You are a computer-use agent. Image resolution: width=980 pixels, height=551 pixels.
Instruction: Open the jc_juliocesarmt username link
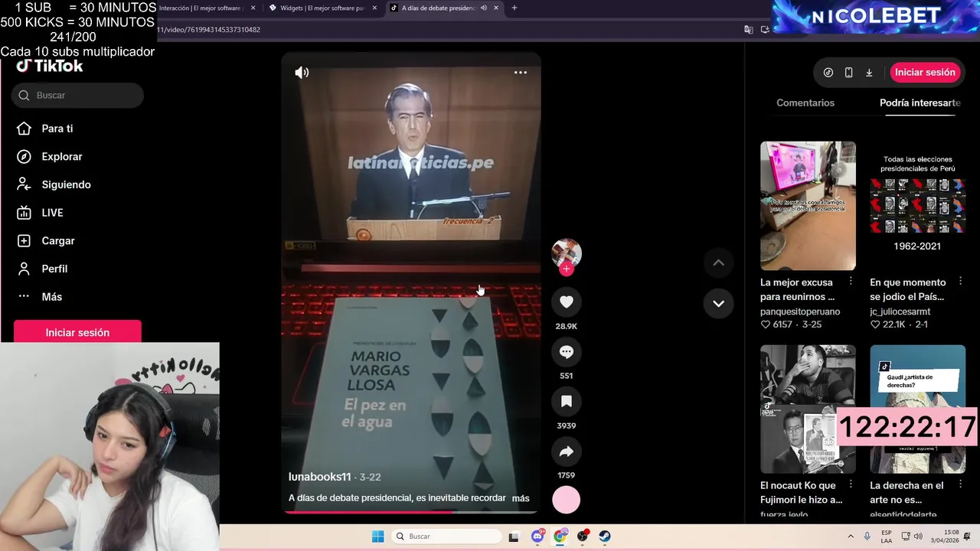point(900,311)
